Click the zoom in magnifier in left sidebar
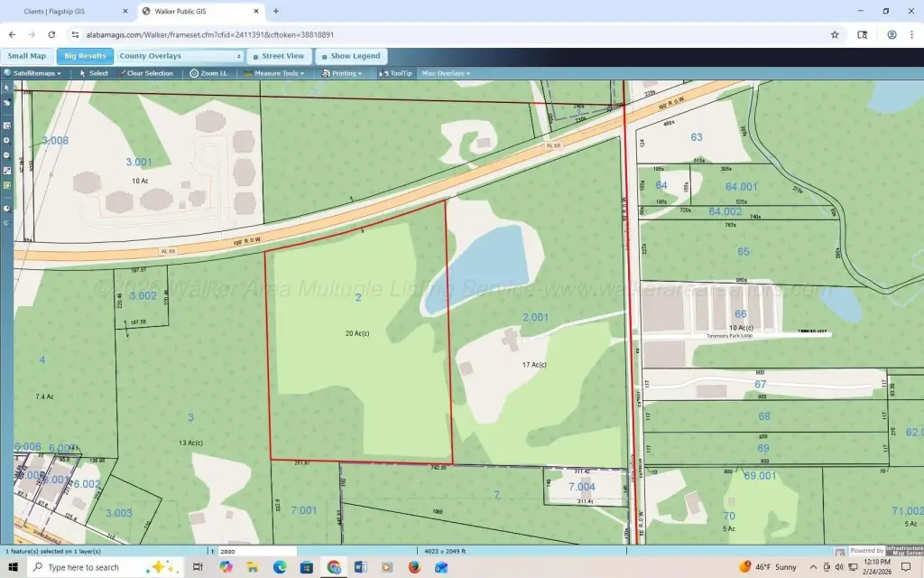The width and height of the screenshot is (924, 578). click(x=7, y=140)
